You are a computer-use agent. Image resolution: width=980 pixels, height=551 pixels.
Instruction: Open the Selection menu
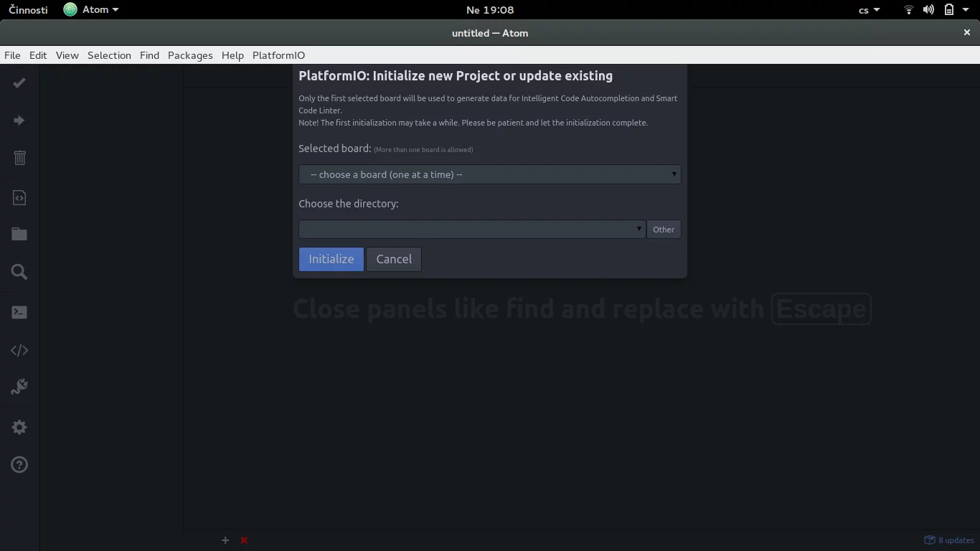point(109,55)
